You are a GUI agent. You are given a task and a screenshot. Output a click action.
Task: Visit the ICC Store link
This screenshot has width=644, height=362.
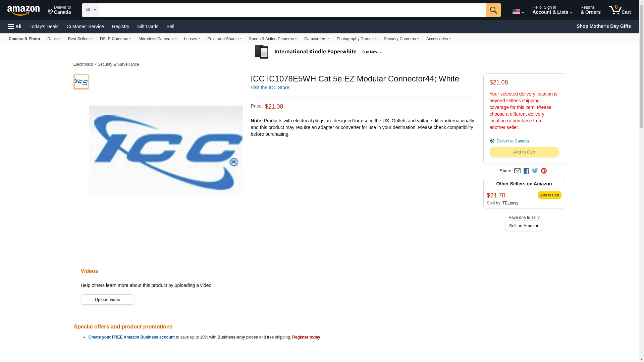[270, 87]
